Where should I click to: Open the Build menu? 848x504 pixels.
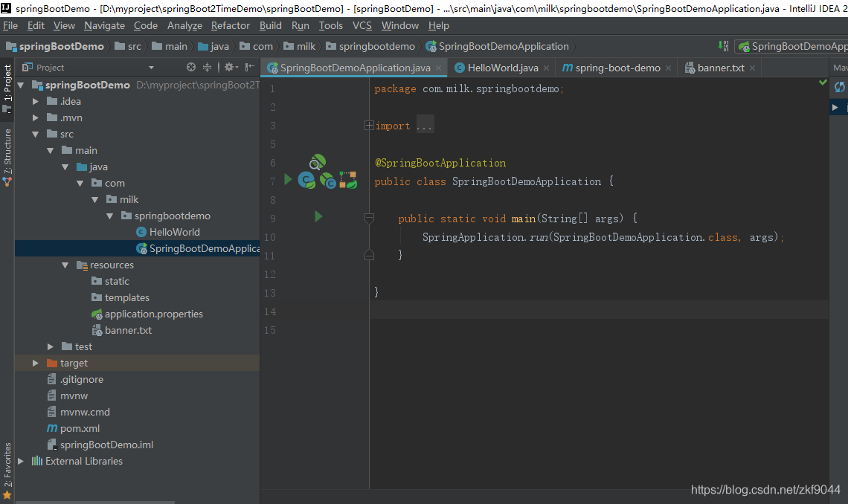tap(271, 25)
